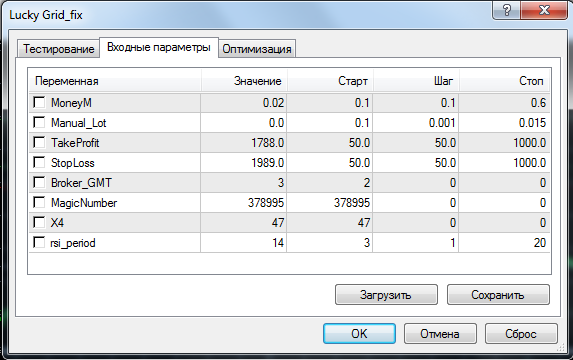Tick the Manual_Lot checkbox
This screenshot has height=360, width=573.
(x=39, y=122)
